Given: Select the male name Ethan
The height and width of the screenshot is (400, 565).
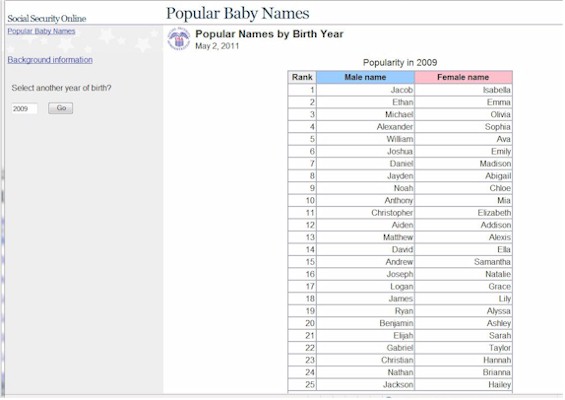Looking at the screenshot, I should [x=402, y=102].
